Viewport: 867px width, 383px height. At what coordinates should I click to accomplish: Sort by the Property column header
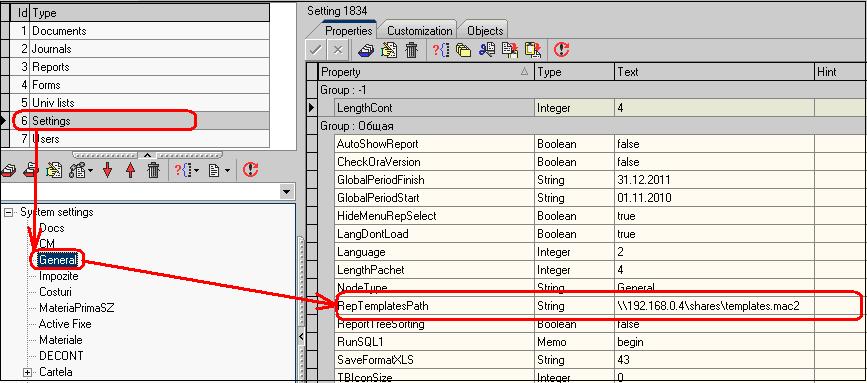(426, 72)
